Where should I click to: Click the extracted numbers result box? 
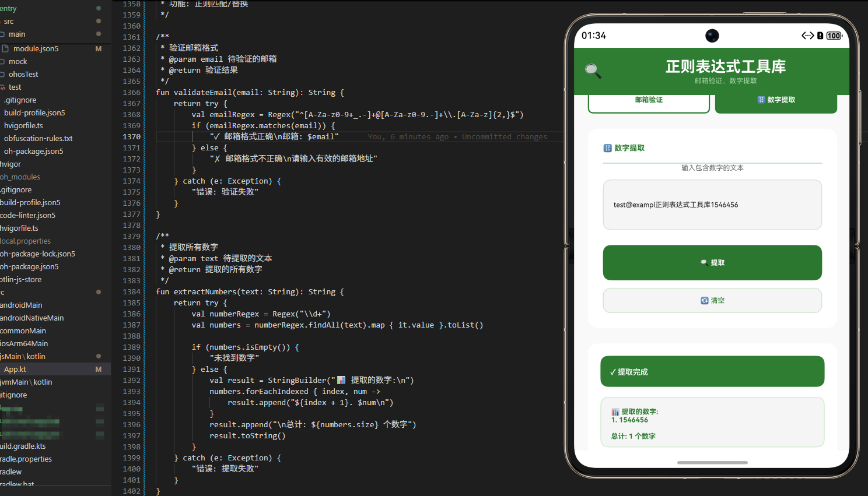(x=712, y=423)
